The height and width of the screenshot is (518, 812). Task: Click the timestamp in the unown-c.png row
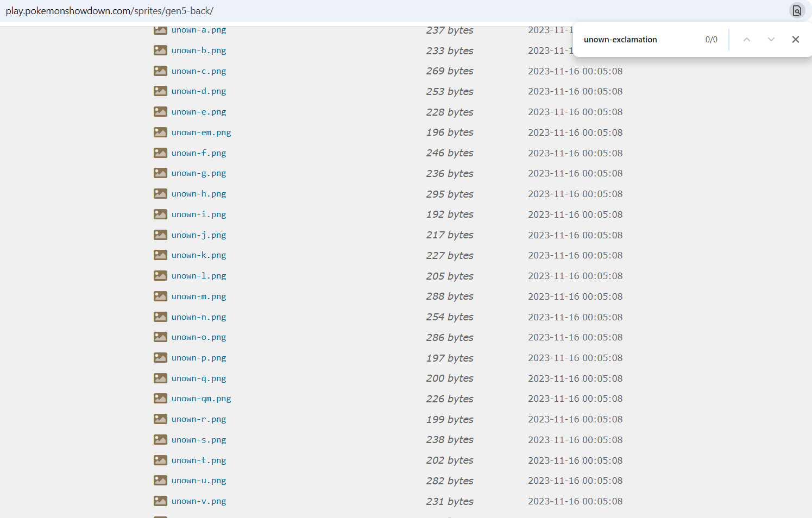(575, 71)
